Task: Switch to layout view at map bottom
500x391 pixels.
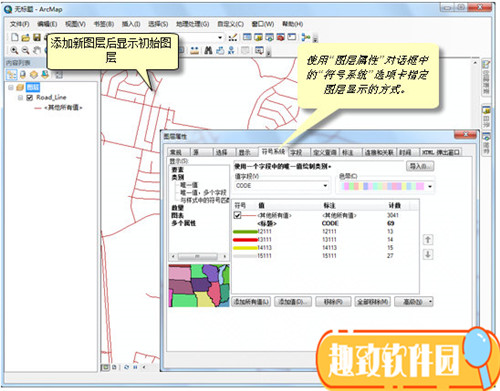Action: (x=114, y=367)
